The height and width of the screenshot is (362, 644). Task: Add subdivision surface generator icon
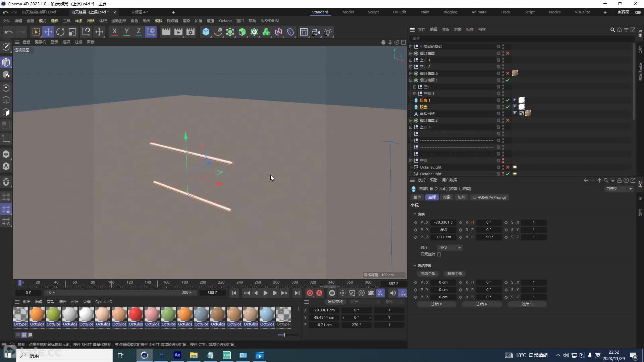tap(230, 32)
